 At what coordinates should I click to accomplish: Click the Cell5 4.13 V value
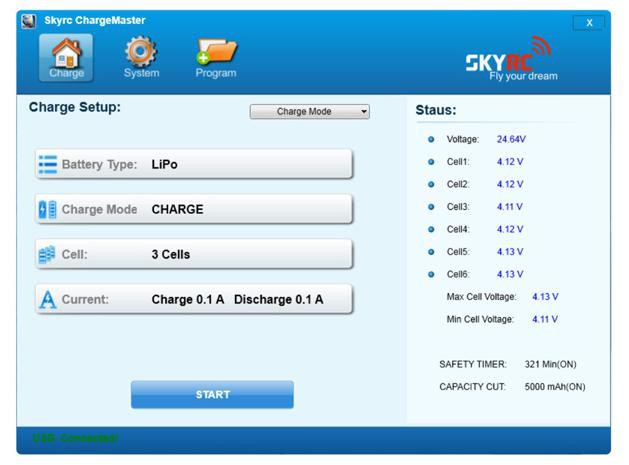coord(510,252)
